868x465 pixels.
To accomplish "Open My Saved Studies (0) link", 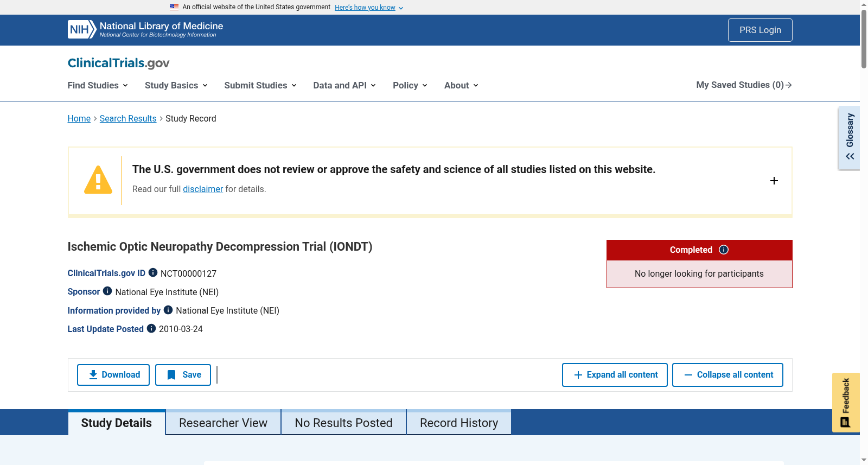I will [x=744, y=85].
